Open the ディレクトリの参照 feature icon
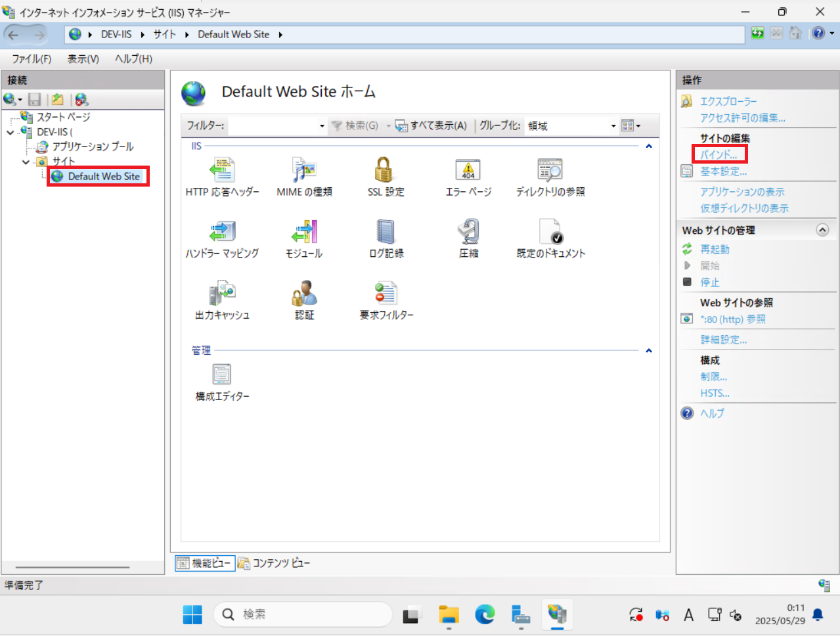 [x=550, y=170]
